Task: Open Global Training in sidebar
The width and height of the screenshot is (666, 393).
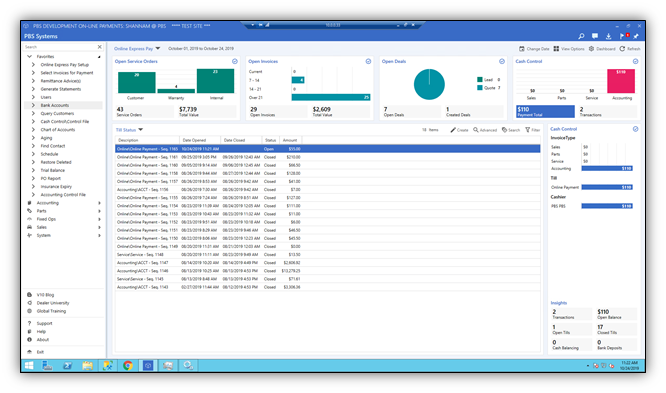Action: pyautogui.click(x=51, y=311)
